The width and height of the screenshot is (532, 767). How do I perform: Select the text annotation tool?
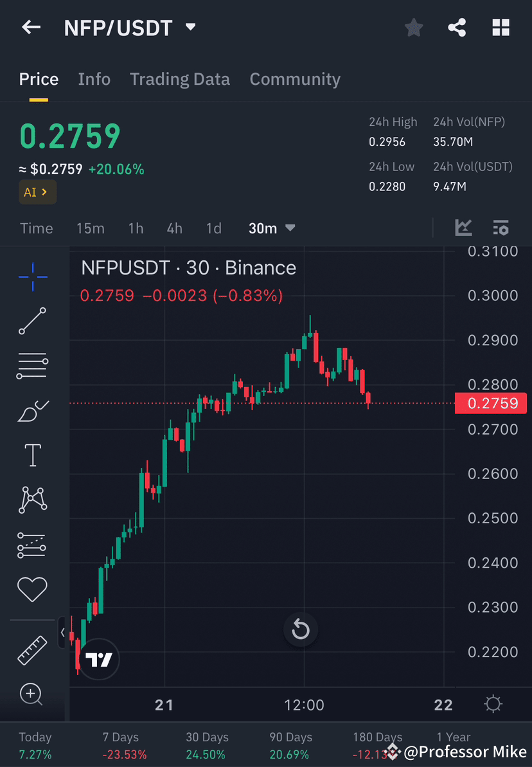32,455
